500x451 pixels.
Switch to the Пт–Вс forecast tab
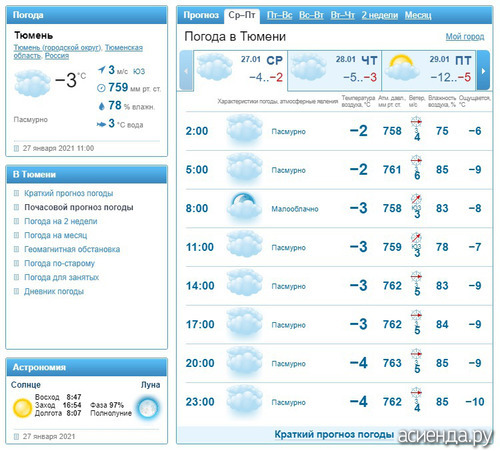(x=279, y=15)
